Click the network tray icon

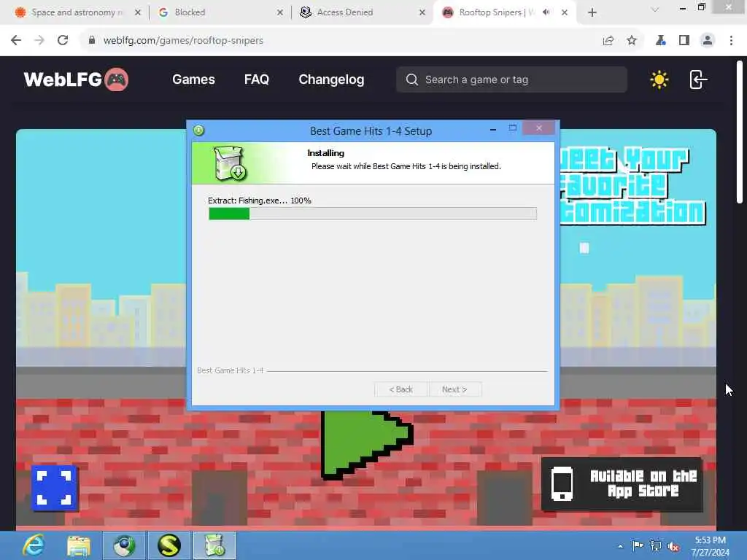click(x=656, y=546)
